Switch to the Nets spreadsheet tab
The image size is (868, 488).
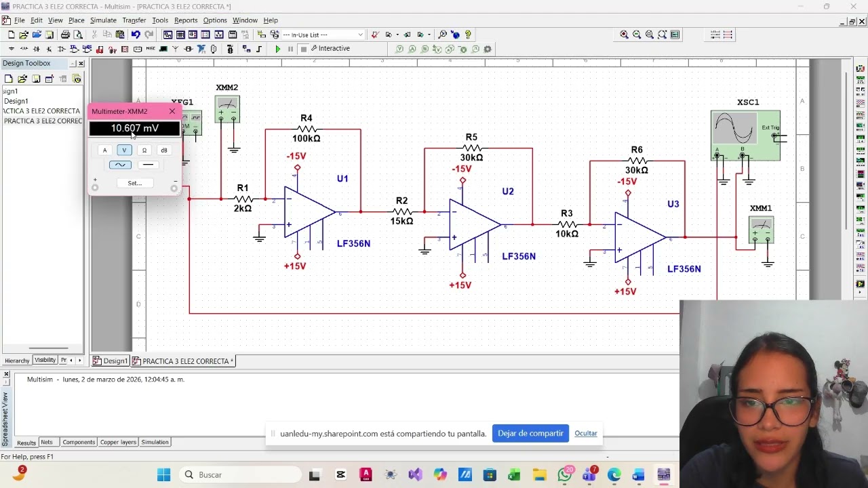(47, 443)
